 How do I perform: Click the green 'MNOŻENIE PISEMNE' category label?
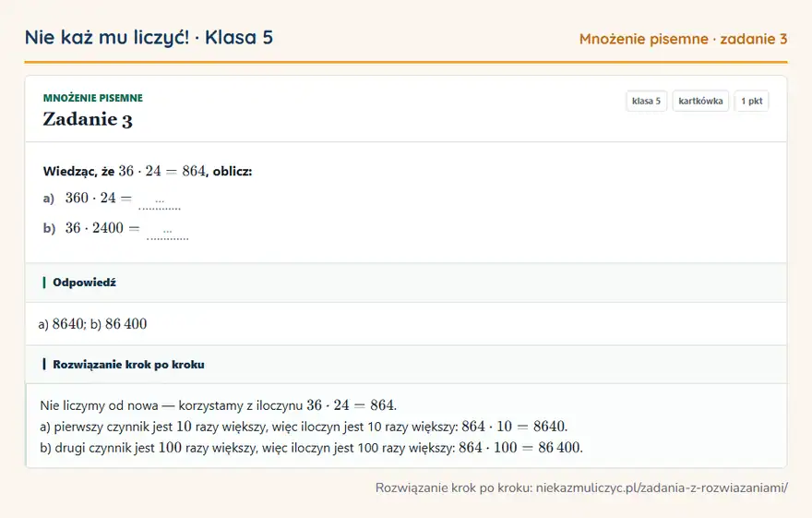(92, 98)
